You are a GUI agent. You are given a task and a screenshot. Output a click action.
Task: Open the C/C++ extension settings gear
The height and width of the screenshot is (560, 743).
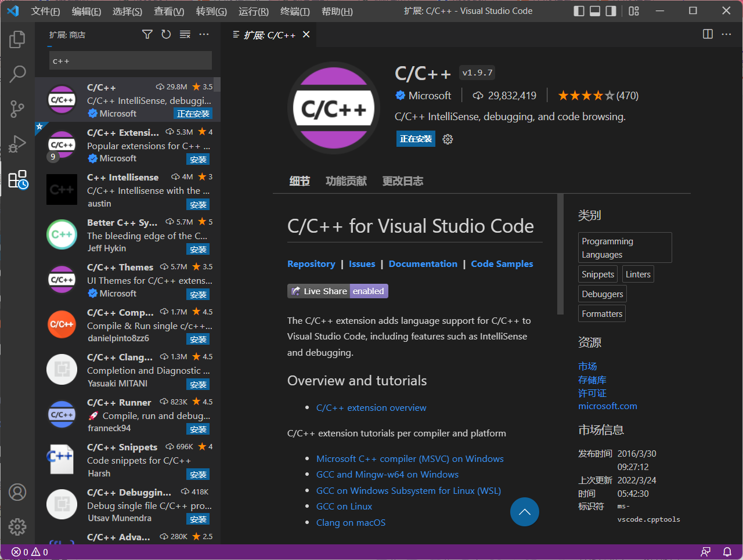coord(448,139)
